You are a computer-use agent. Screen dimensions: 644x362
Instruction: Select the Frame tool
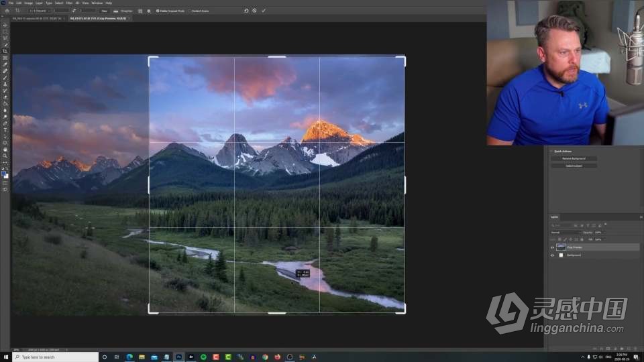click(x=5, y=58)
